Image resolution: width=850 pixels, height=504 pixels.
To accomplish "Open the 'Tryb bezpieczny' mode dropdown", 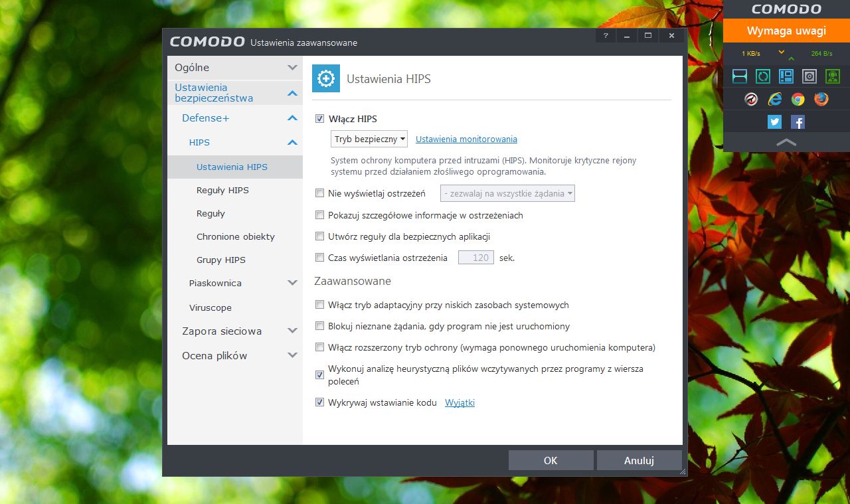I will [x=369, y=139].
